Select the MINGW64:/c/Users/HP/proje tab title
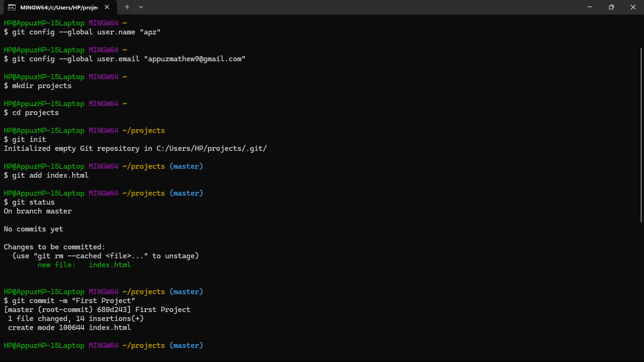644x362 pixels. click(59, 7)
